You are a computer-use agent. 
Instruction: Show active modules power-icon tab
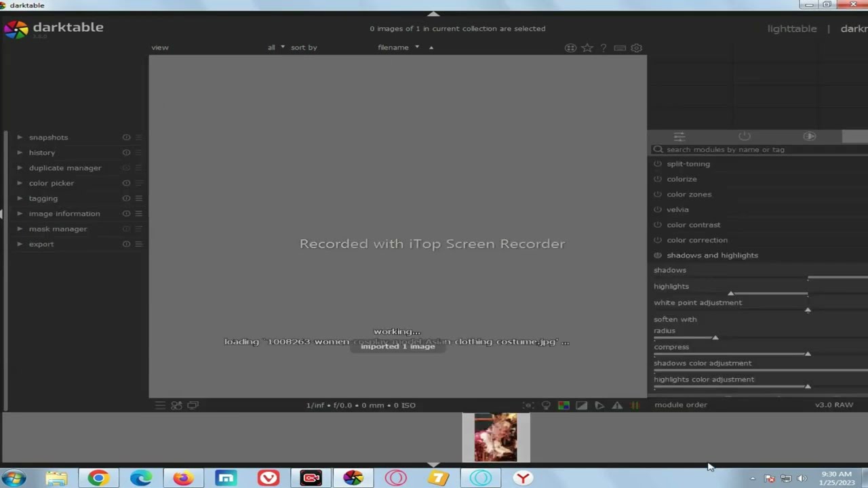coord(744,136)
